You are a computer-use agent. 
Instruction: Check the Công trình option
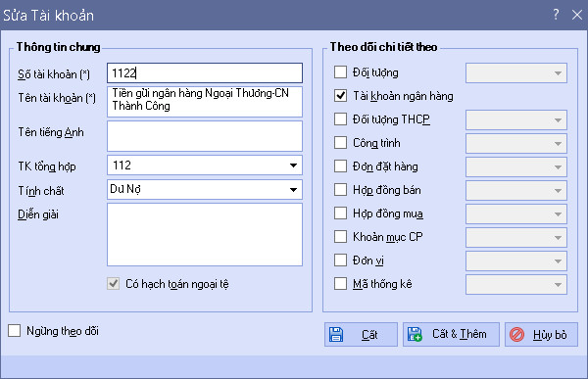[x=340, y=142]
